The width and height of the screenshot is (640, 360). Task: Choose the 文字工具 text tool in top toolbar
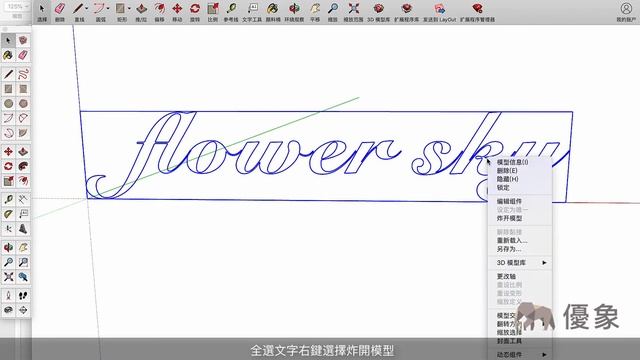(252, 12)
